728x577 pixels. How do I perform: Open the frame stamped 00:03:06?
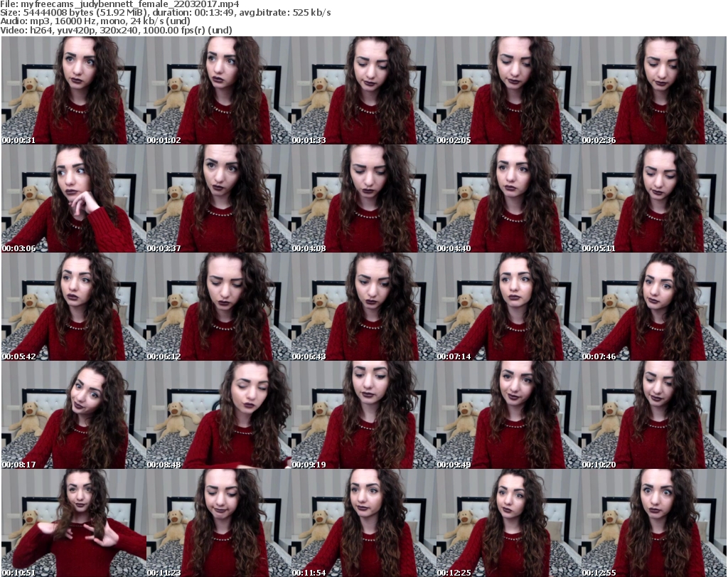73,198
